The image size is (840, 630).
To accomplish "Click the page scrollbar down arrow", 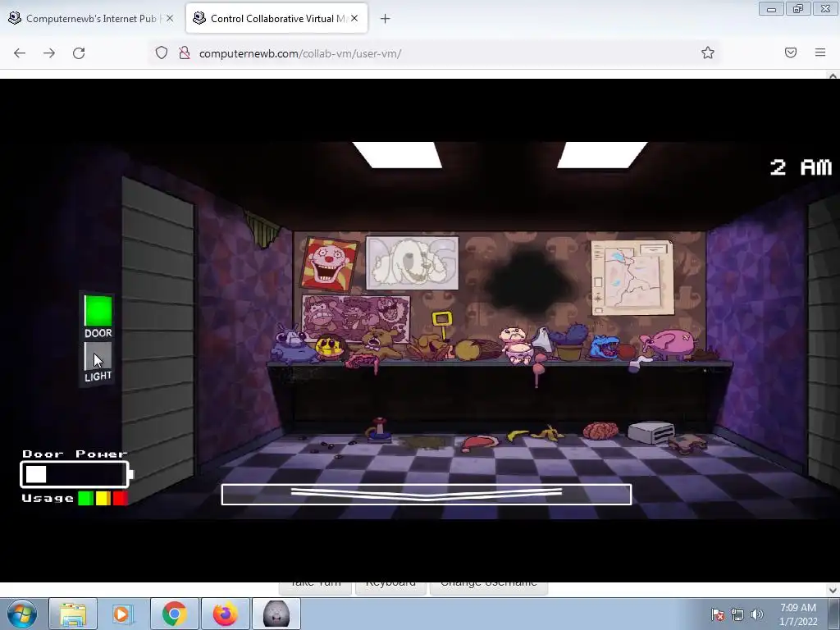I will tap(833, 590).
